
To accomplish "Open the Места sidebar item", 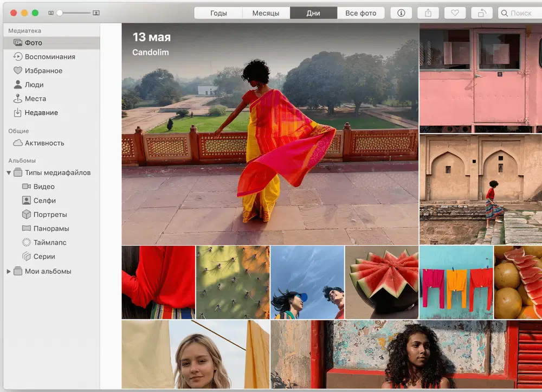I will pyautogui.click(x=51, y=99).
